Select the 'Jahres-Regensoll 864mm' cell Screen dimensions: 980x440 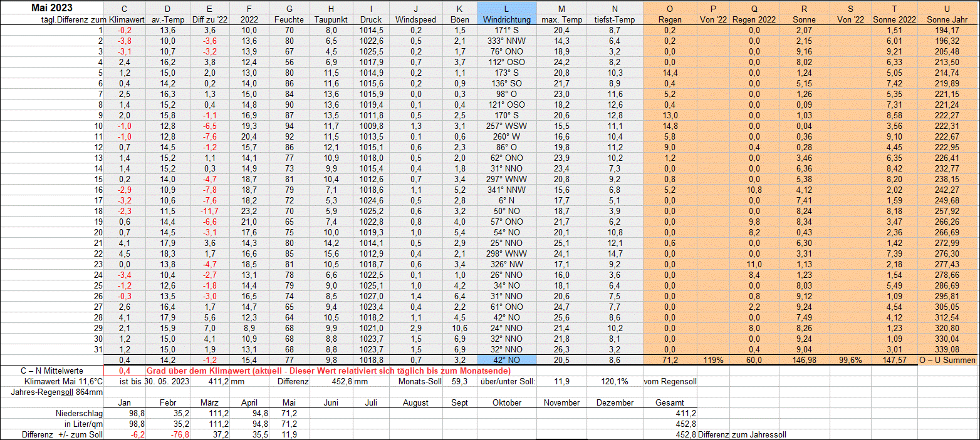(56, 392)
